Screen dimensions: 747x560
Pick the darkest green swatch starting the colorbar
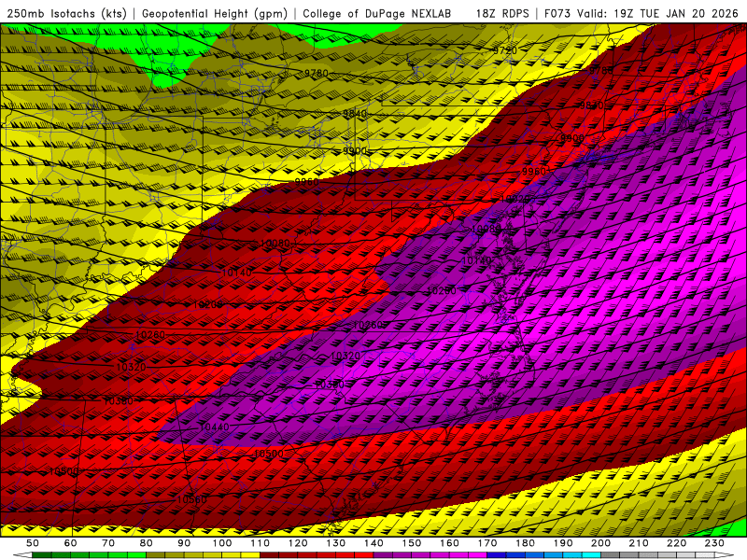coord(42,555)
